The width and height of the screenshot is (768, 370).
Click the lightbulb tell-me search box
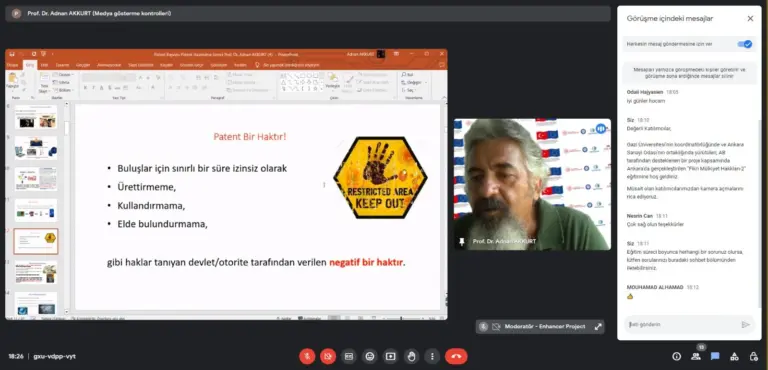(287, 65)
